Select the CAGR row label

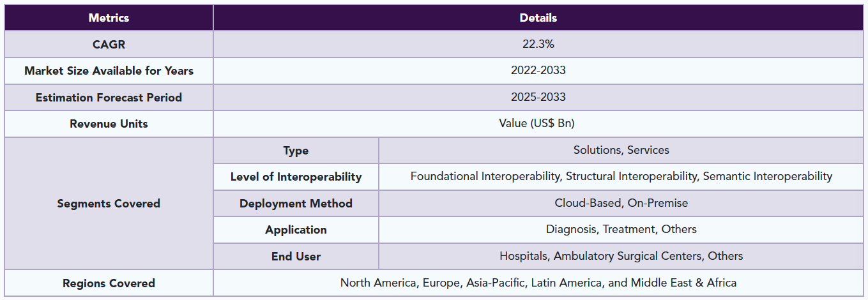coord(109,44)
